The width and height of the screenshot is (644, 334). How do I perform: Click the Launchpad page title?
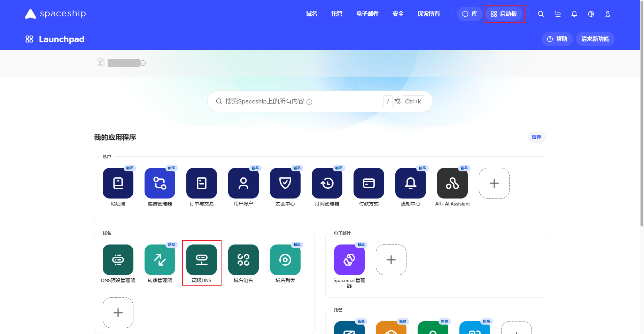click(x=62, y=39)
